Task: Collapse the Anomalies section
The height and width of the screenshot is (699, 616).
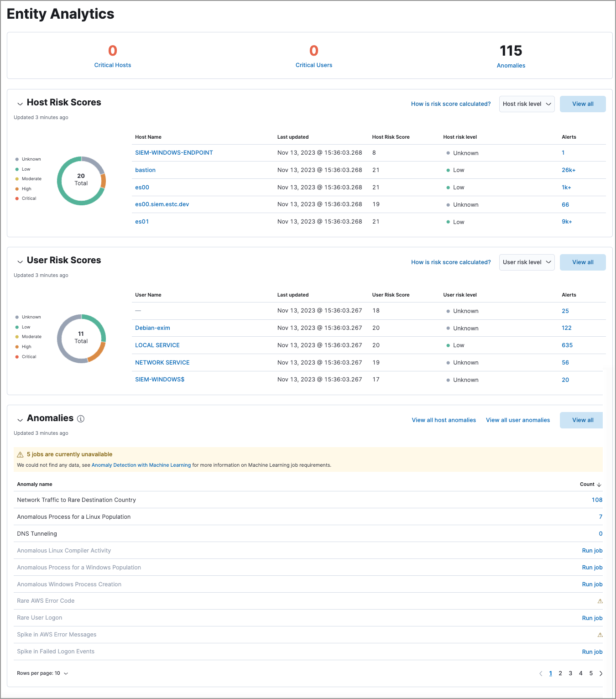Action: [20, 419]
